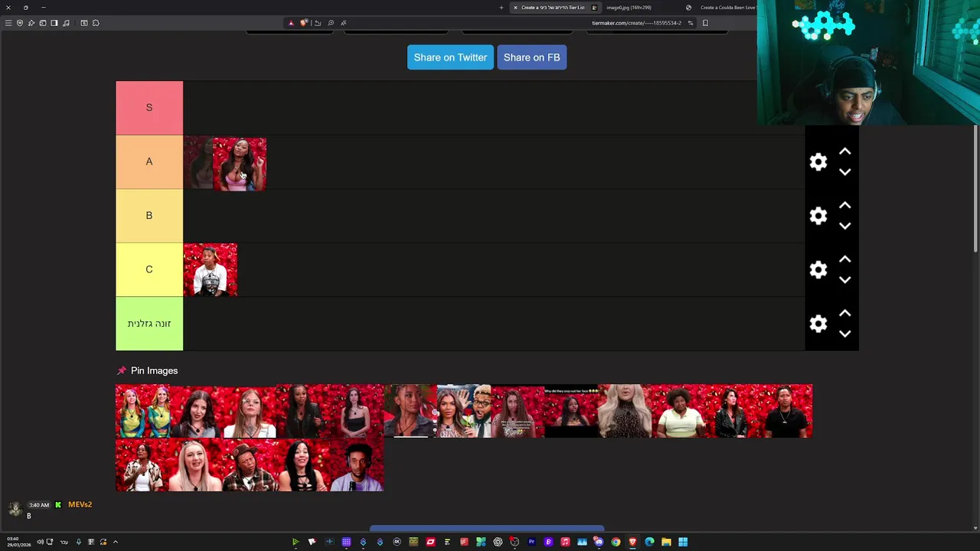This screenshot has width=980, height=551.
Task: Click the MEVs2 chat username
Action: [x=80, y=505]
